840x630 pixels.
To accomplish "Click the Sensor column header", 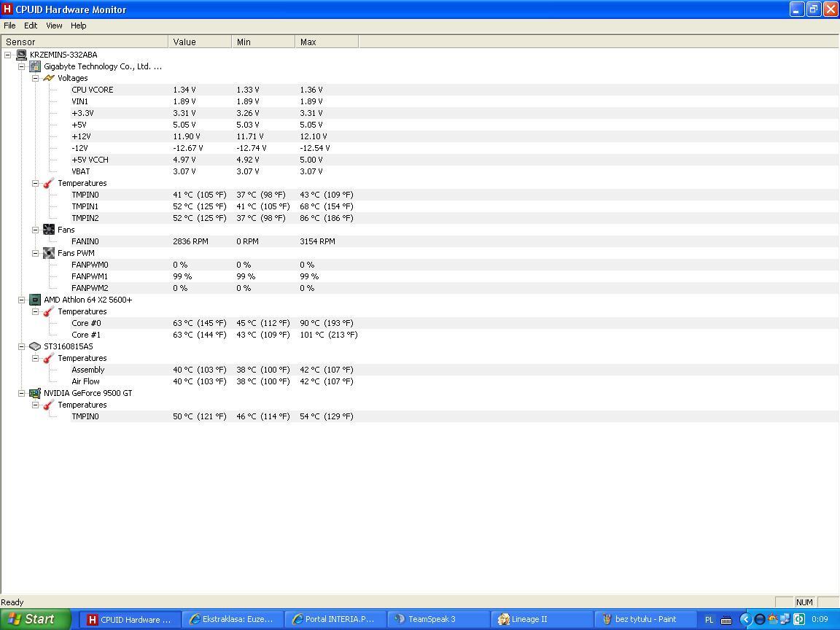I will (85, 42).
